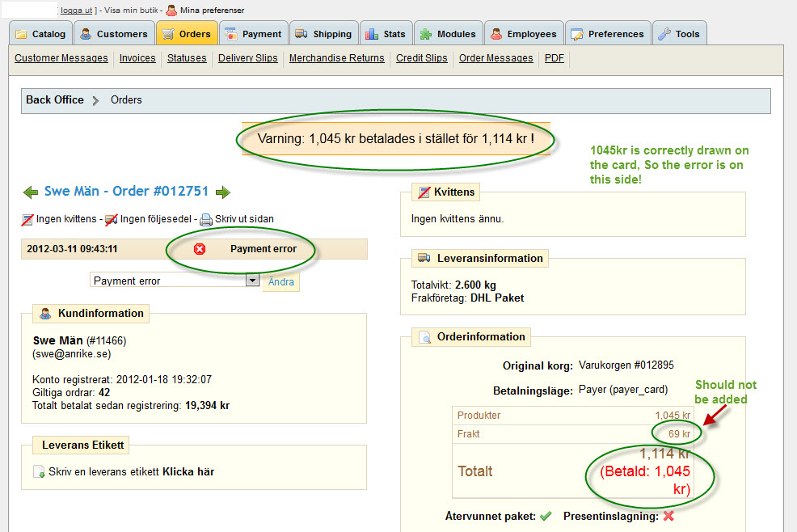
Task: Open the Tools tab
Action: coord(680,34)
